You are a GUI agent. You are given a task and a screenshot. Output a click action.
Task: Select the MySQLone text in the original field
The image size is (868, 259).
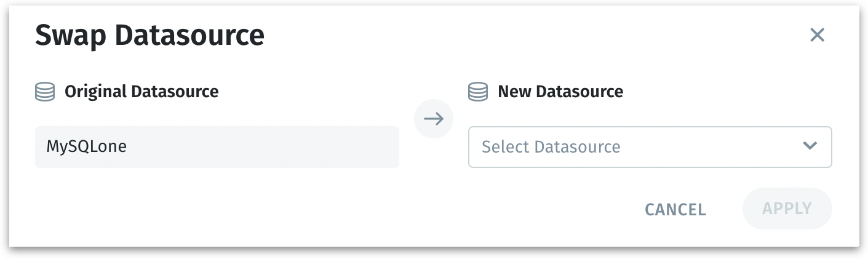click(86, 147)
